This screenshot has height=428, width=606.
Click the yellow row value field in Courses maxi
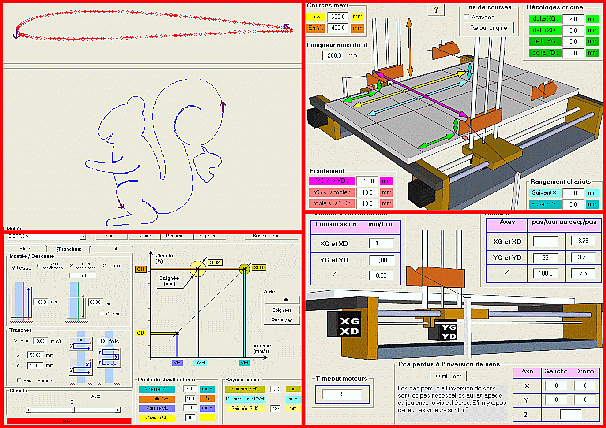pos(338,17)
